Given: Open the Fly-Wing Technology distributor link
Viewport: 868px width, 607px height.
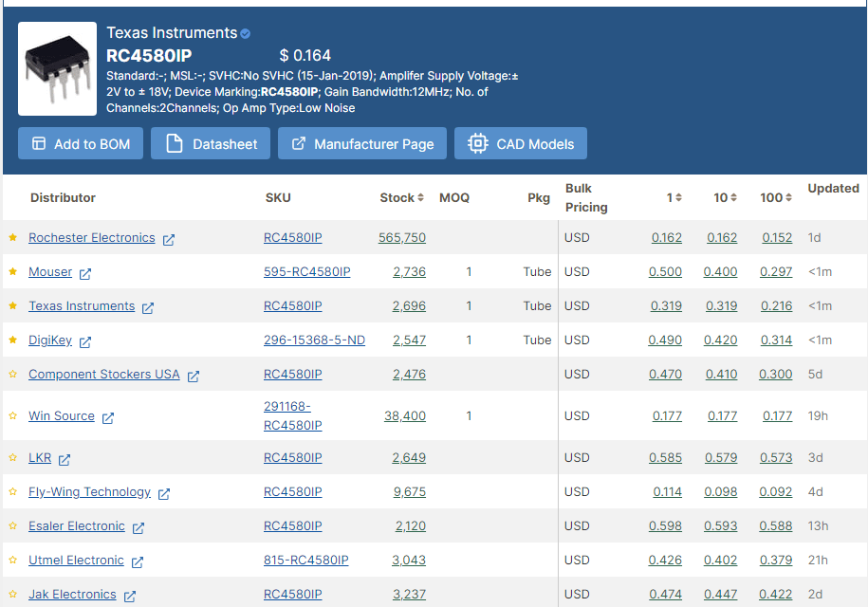Looking at the screenshot, I should click(x=90, y=492).
